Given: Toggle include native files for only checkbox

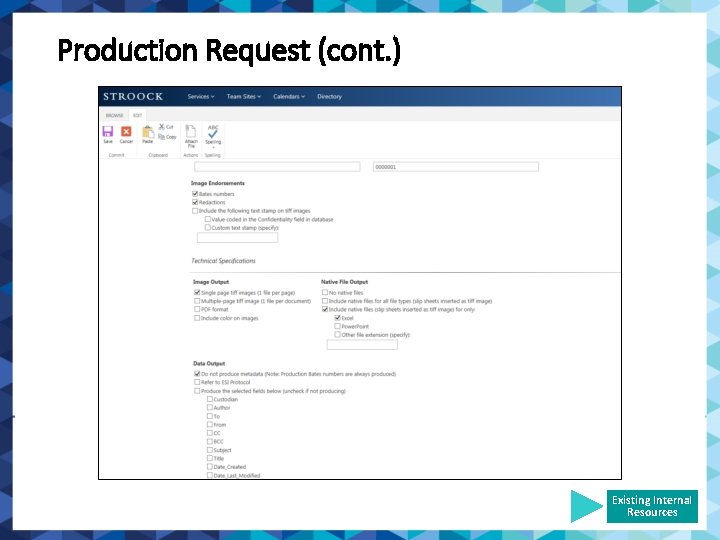Looking at the screenshot, I should (325, 309).
